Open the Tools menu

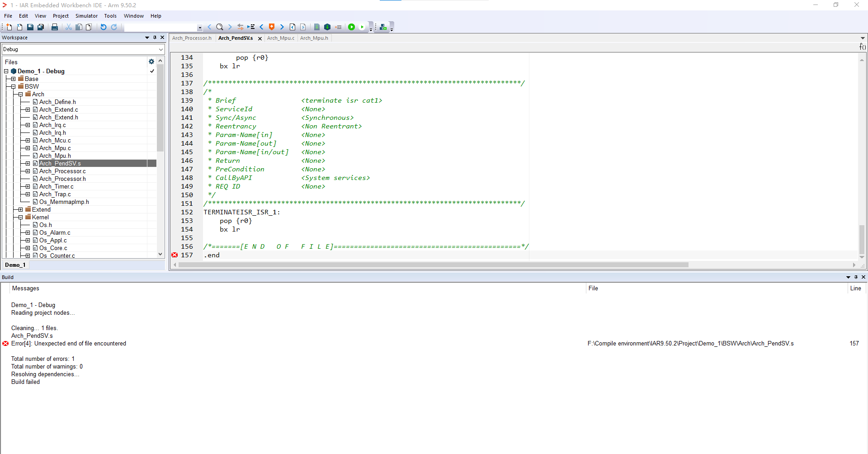click(x=110, y=16)
